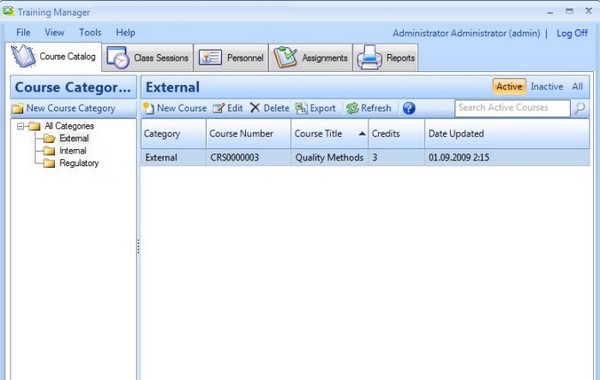This screenshot has height=380, width=600.
Task: Click the Personnel ID card icon
Action: [x=210, y=58]
